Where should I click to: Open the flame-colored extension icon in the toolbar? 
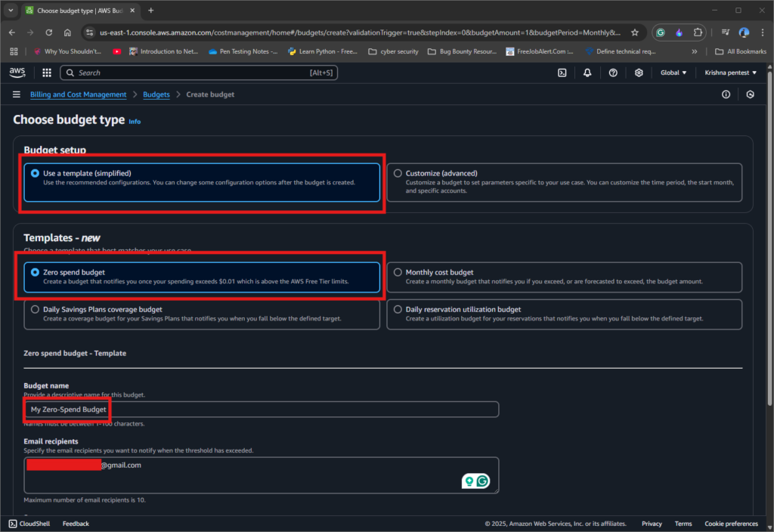click(680, 32)
